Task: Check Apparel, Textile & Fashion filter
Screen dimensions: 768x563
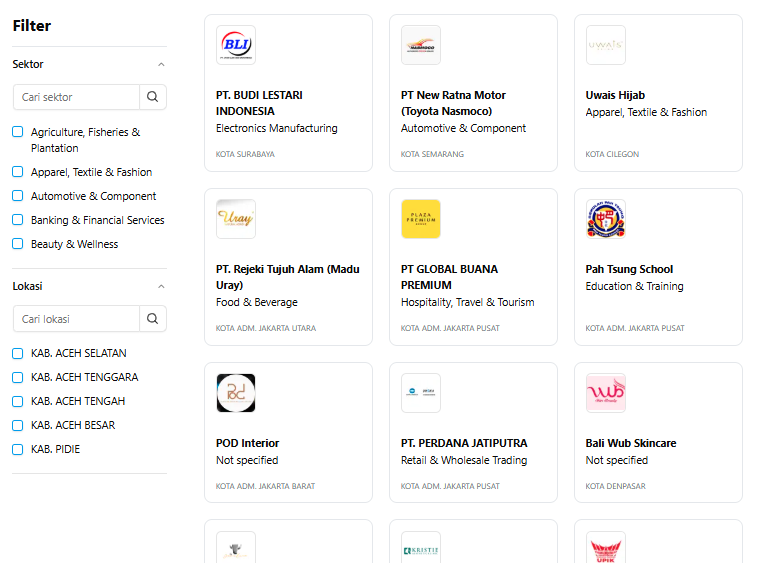Action: tap(18, 172)
